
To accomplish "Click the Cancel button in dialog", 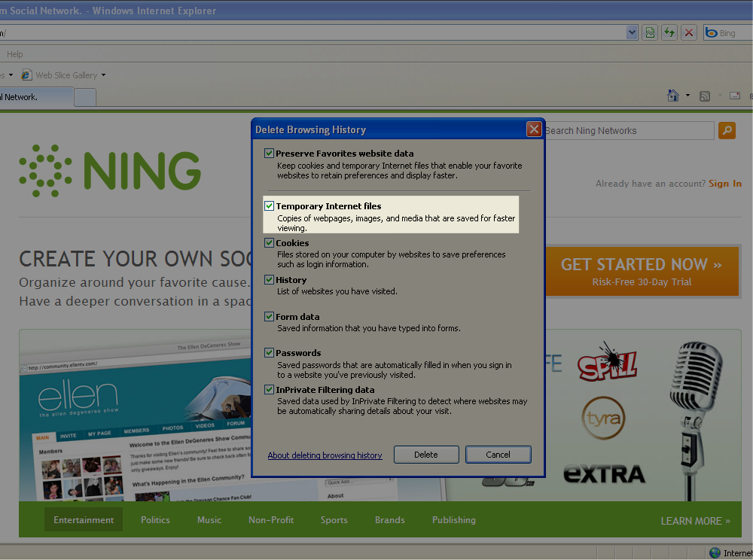I will coord(498,455).
